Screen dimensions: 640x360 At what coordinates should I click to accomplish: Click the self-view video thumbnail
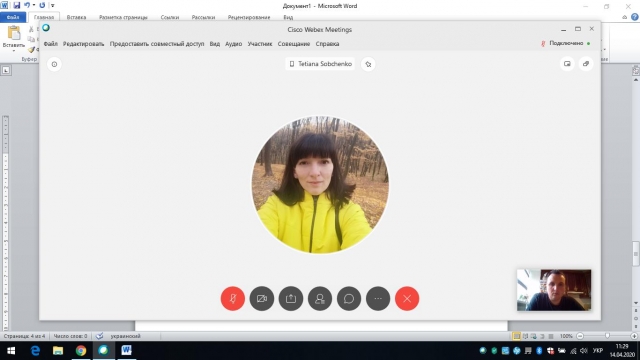point(554,290)
